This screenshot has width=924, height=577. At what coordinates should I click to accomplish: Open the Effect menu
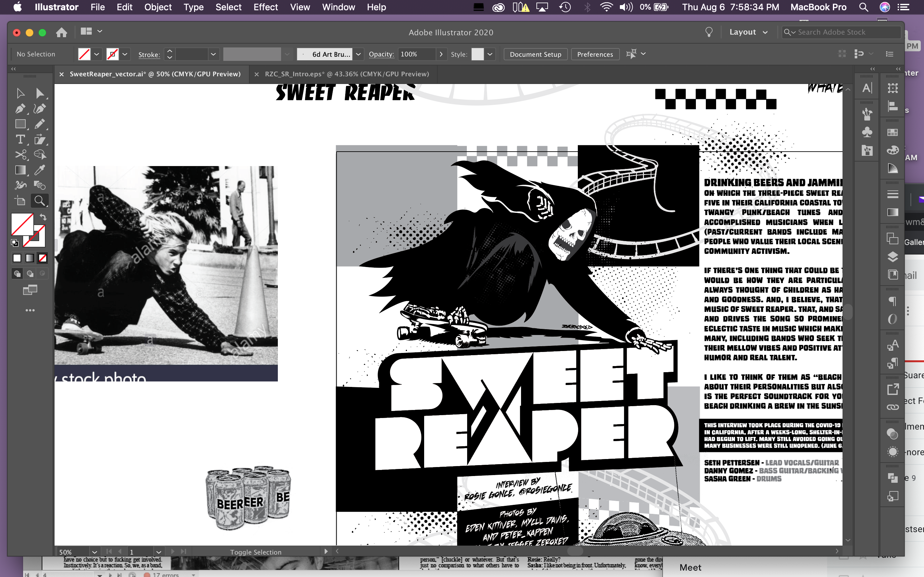(x=265, y=7)
